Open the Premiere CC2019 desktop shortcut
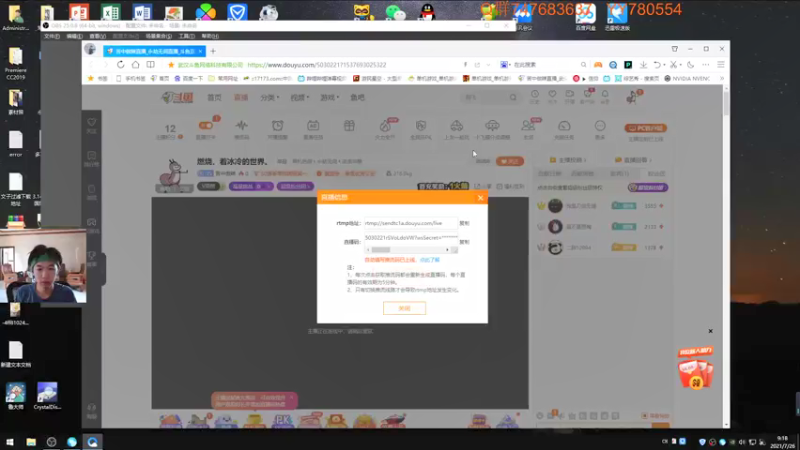The image size is (800, 450). [16, 63]
